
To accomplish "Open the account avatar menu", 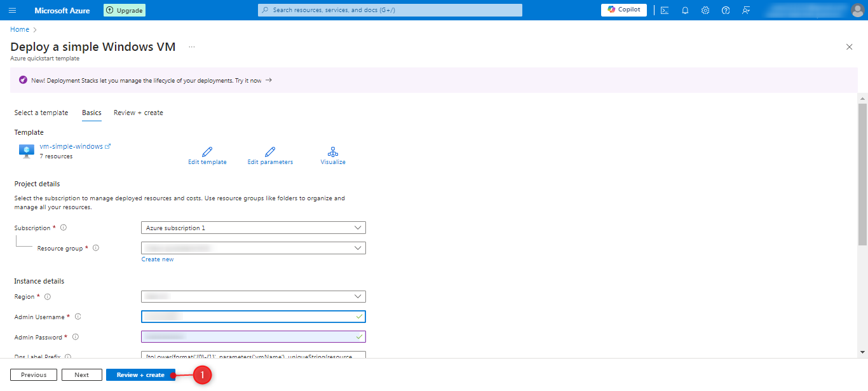I will pyautogui.click(x=858, y=10).
